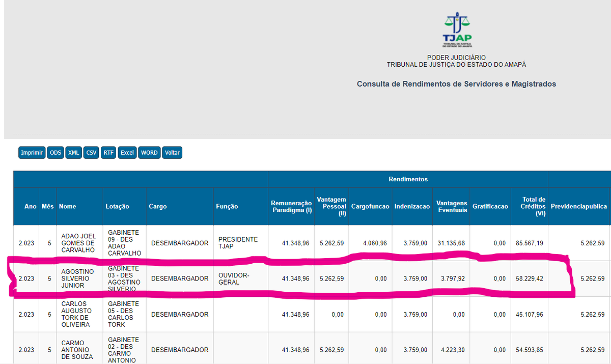Select name ADAO JOEL GOMES DE CARVALHO
This screenshot has width=611, height=364.
click(78, 243)
